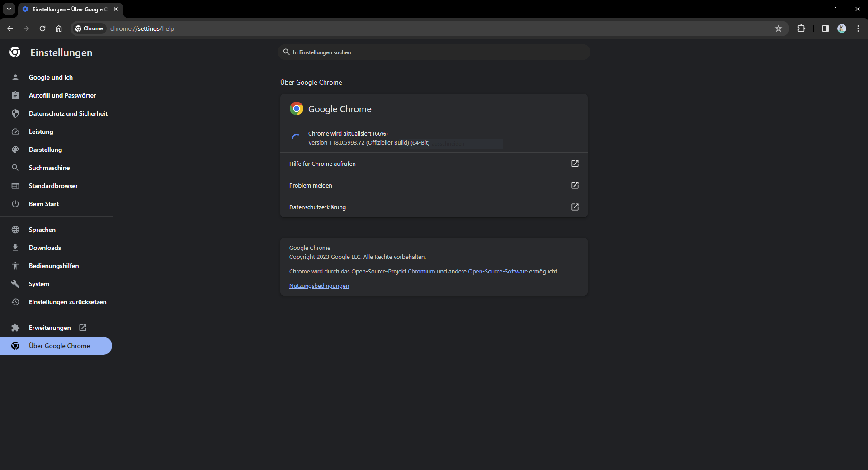Screen dimensions: 868x470
Task: Click the external link icon next to Erweiterungen
Action: pyautogui.click(x=83, y=328)
